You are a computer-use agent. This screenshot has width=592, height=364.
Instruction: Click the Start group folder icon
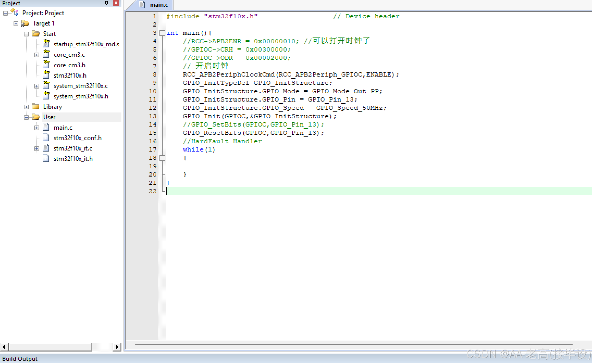(x=36, y=34)
